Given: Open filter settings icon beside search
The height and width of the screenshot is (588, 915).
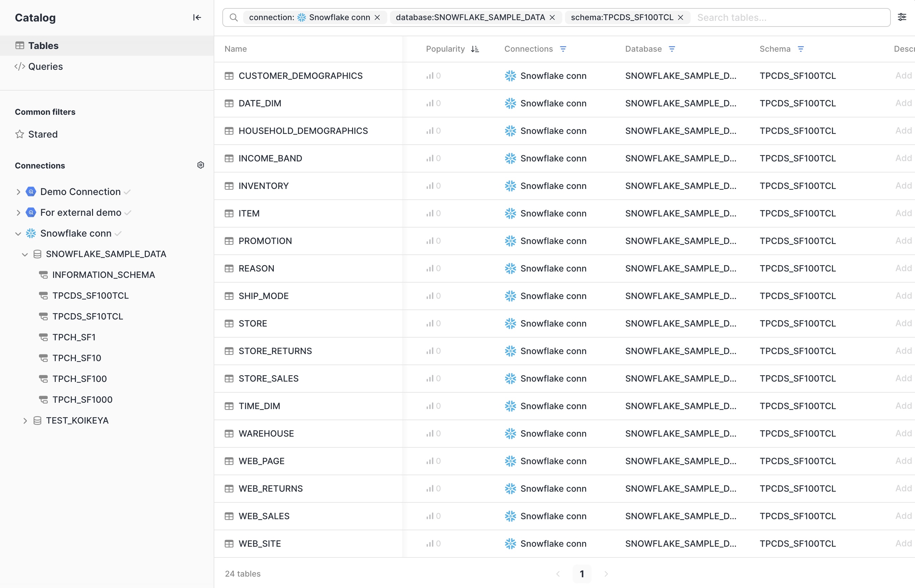Looking at the screenshot, I should pyautogui.click(x=902, y=17).
